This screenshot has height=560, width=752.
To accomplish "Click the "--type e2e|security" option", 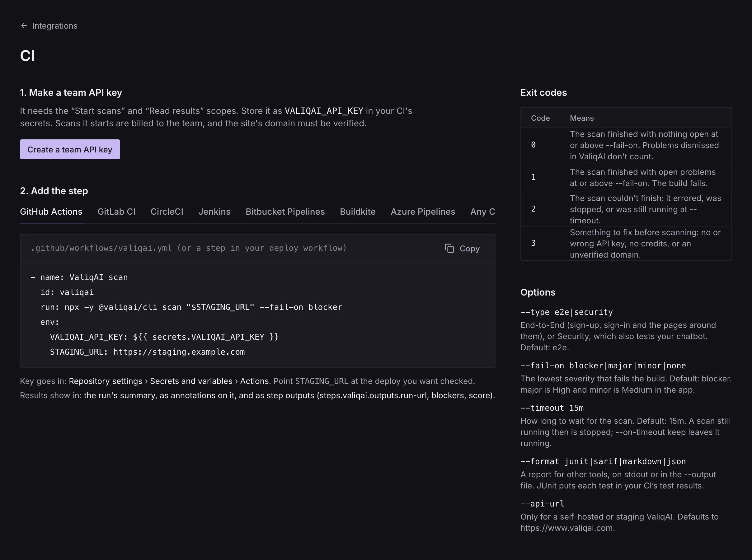I will pos(566,312).
